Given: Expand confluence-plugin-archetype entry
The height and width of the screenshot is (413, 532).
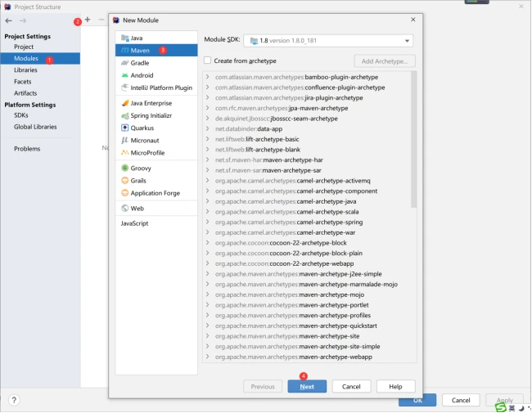Looking at the screenshot, I should 207,88.
